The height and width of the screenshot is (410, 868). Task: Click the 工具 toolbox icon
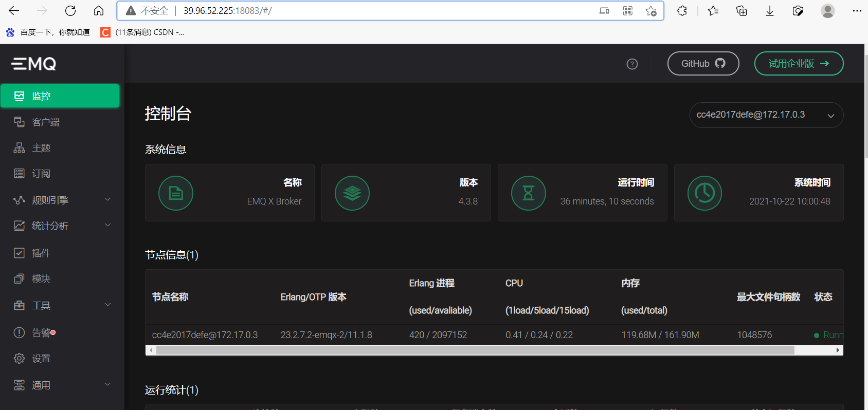pyautogui.click(x=19, y=305)
